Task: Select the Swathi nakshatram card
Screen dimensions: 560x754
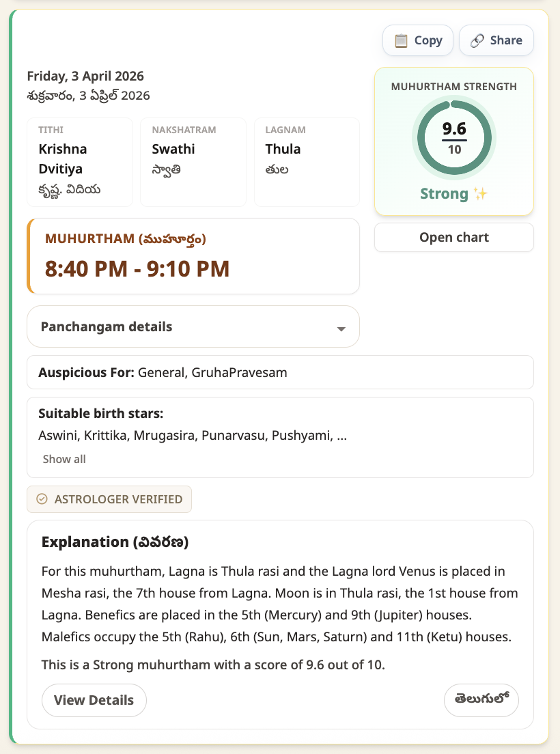Action: [193, 162]
